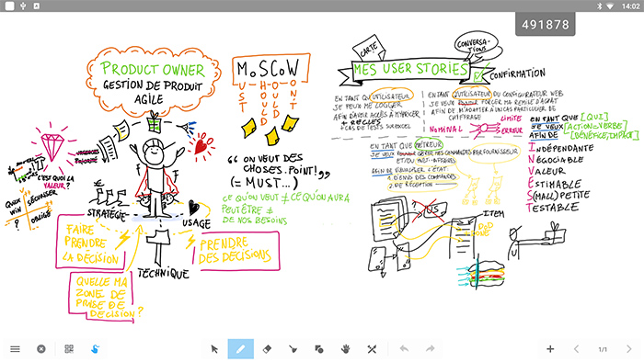
Task: Activate the hand pan tool
Action: [x=345, y=349]
